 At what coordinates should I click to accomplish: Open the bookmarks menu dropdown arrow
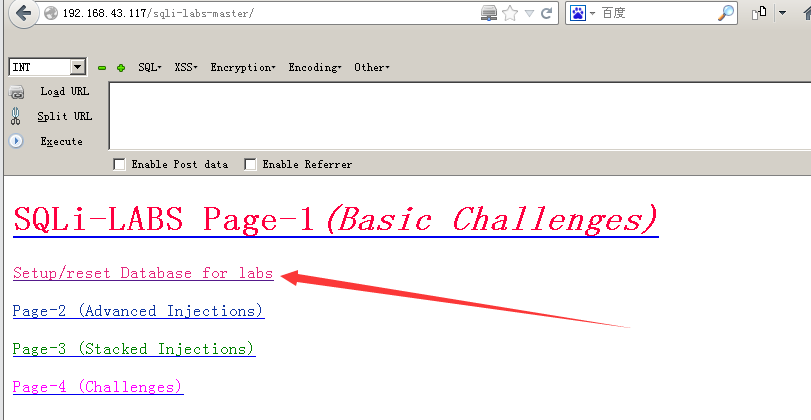click(782, 13)
